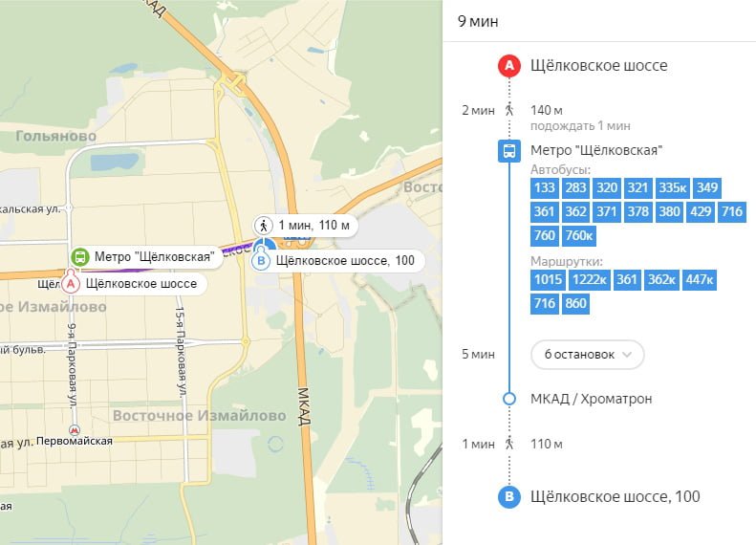The height and width of the screenshot is (545, 756).
Task: Click Щёлковское шоссе label next to A pin
Action: pyautogui.click(x=141, y=284)
